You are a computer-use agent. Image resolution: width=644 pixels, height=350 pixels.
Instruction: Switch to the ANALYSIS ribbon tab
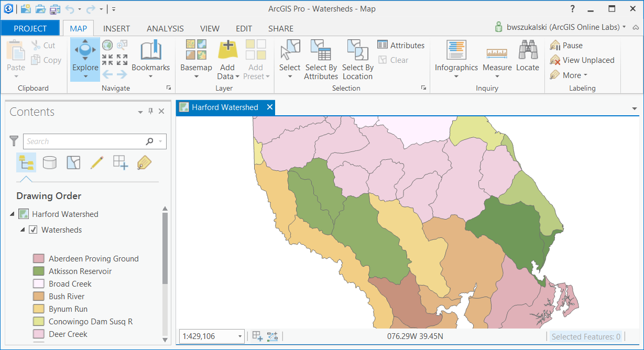(165, 28)
